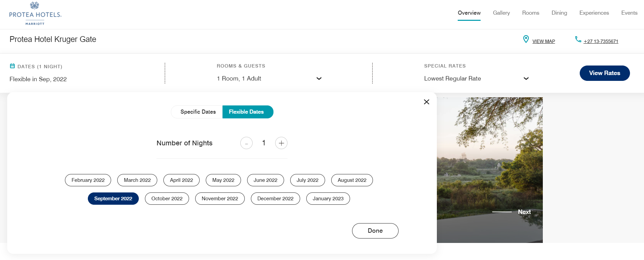Choose October 2022 month pill
The image size is (644, 260).
click(x=167, y=199)
